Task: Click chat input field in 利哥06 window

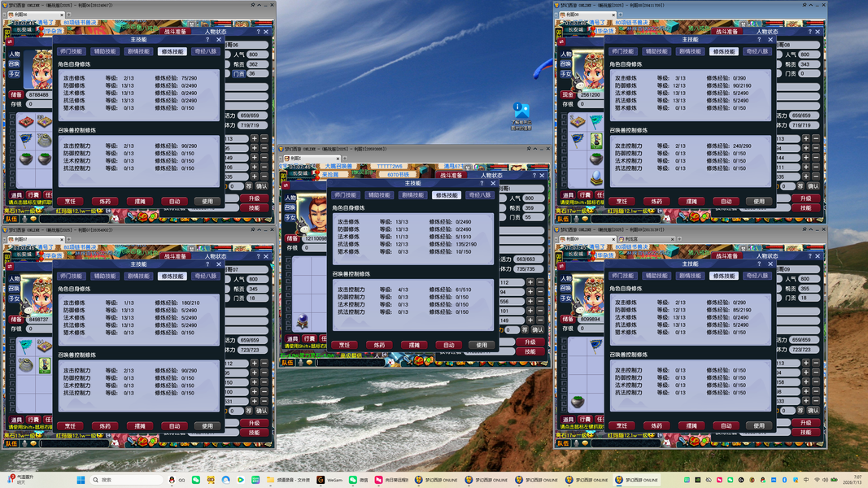Action: coord(73,219)
